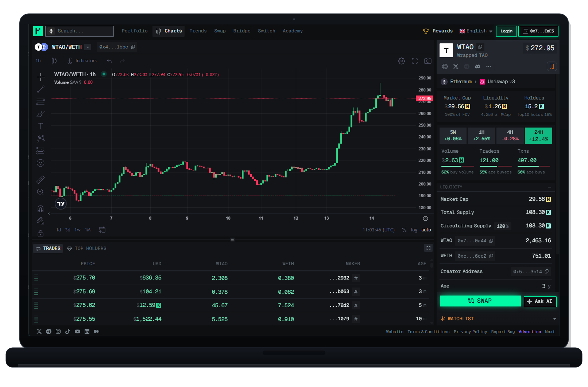Open the row menu for the $275.70 trade

36,279
